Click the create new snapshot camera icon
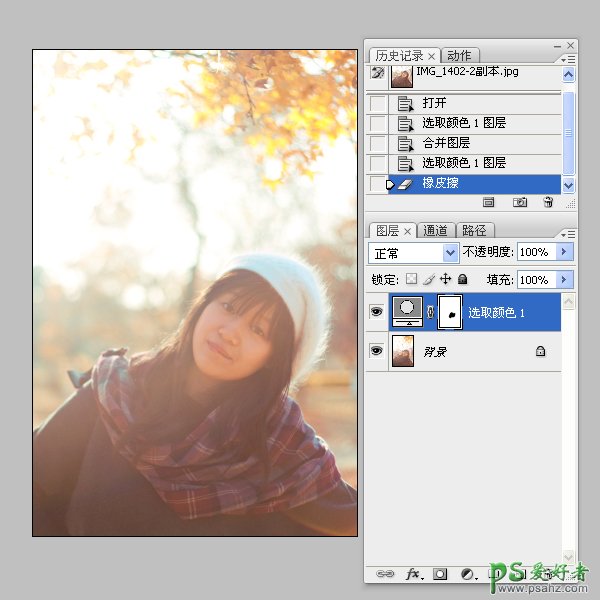This screenshot has width=600, height=600. tap(520, 202)
